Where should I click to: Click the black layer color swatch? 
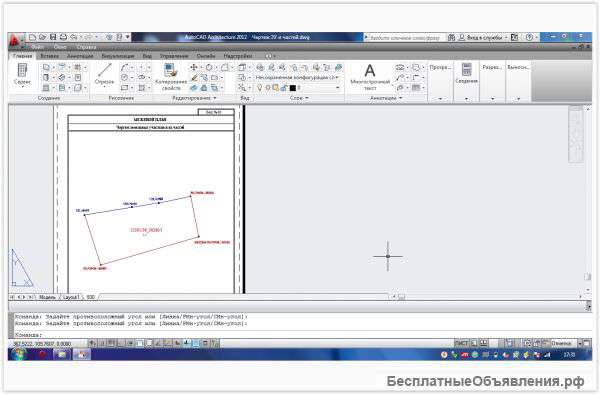click(293, 88)
